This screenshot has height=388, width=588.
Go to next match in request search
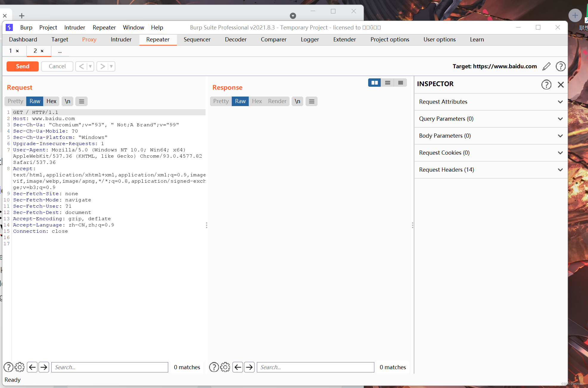44,367
